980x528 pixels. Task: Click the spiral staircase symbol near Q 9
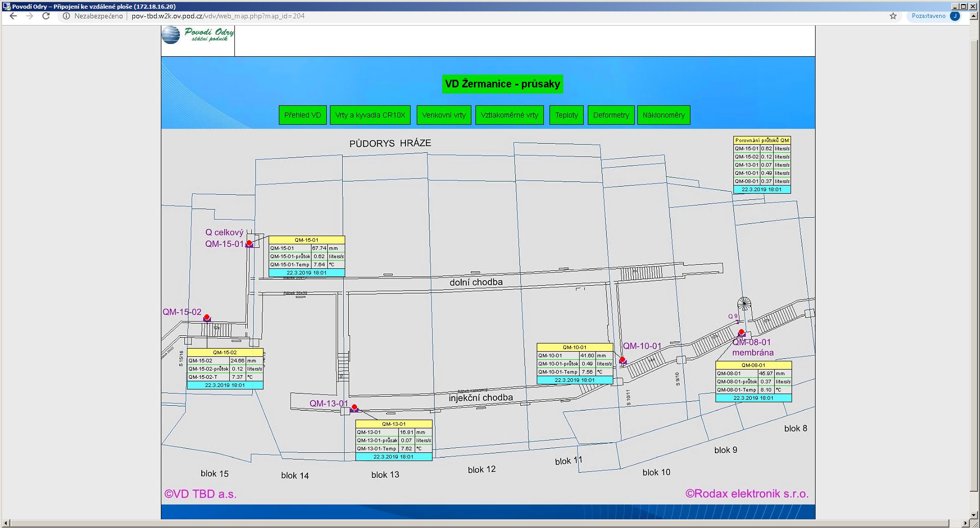[x=745, y=304]
